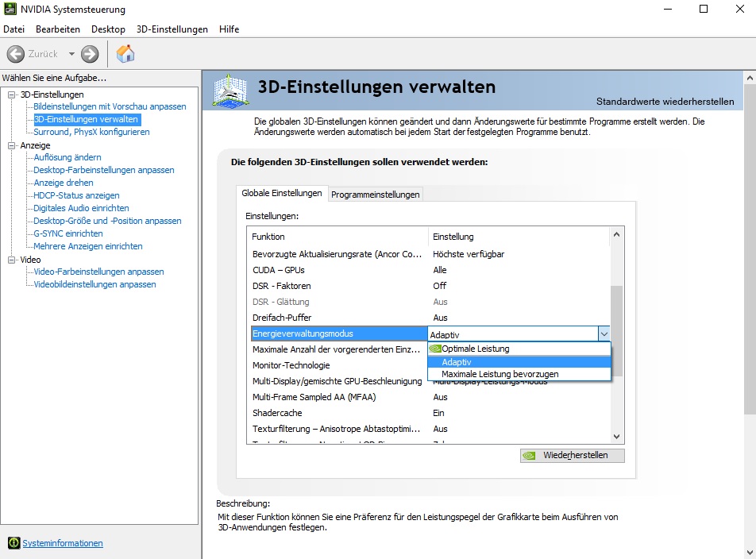This screenshot has width=756, height=559.
Task: Open the Systeminformationen link
Action: pos(63,543)
